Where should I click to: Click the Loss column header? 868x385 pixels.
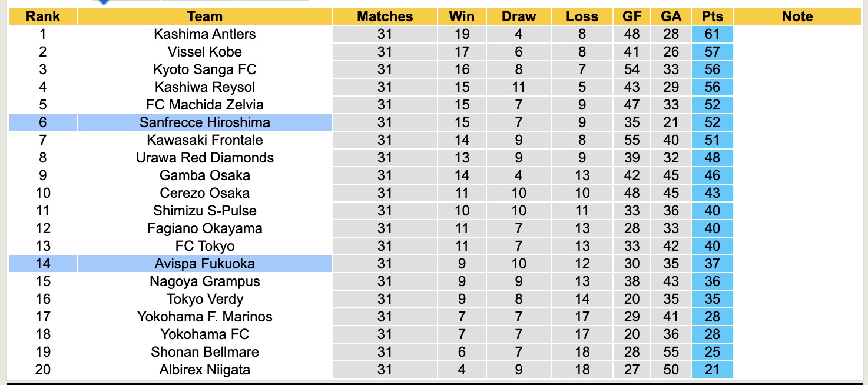[582, 16]
